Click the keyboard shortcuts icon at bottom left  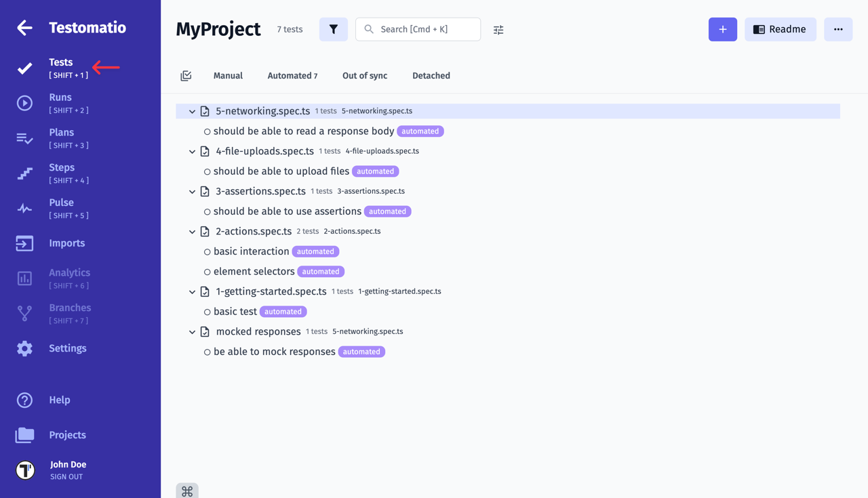pos(187,490)
